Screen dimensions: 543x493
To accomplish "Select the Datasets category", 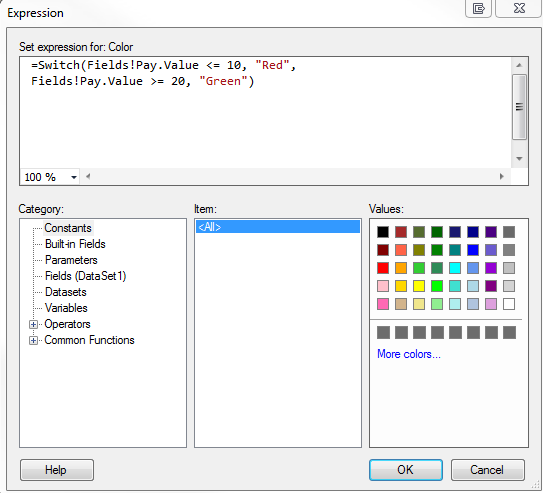I will pyautogui.click(x=65, y=292).
